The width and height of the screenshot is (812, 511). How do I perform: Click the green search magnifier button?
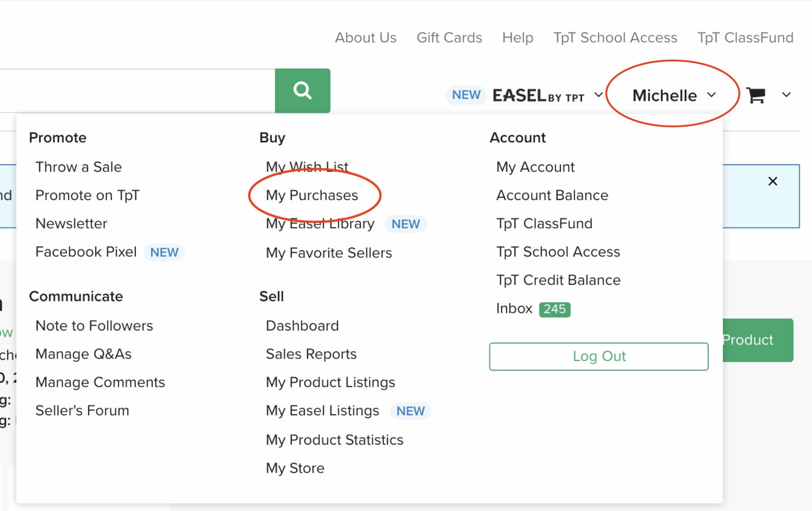click(302, 90)
